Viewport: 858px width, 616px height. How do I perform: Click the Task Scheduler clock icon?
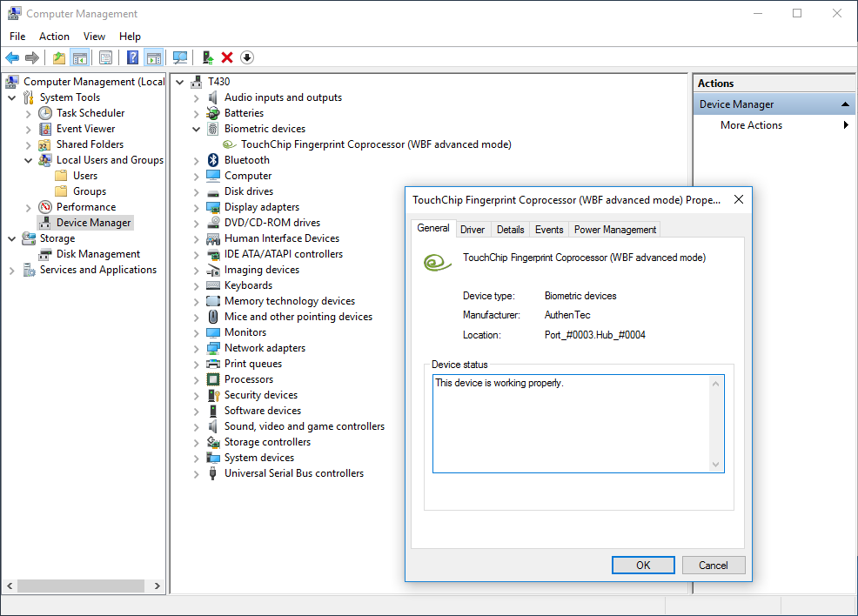coord(45,113)
